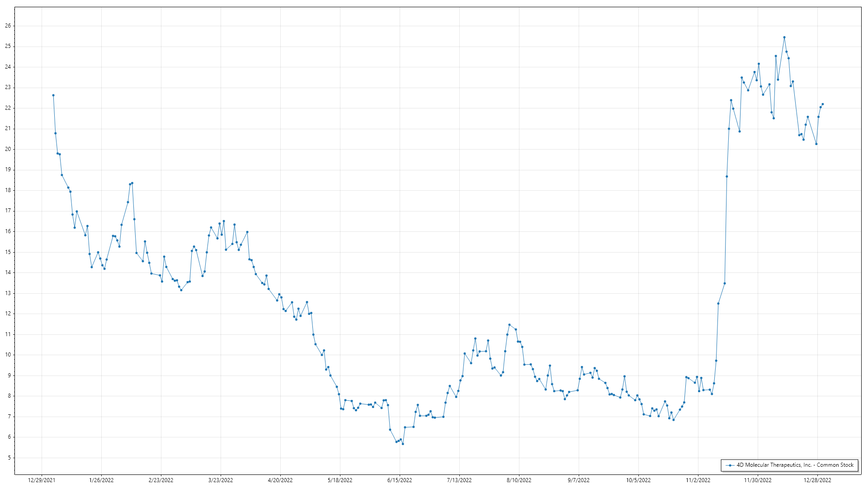The width and height of the screenshot is (868, 488).
Task: Click the lowest data point below 6
Action: tap(403, 444)
